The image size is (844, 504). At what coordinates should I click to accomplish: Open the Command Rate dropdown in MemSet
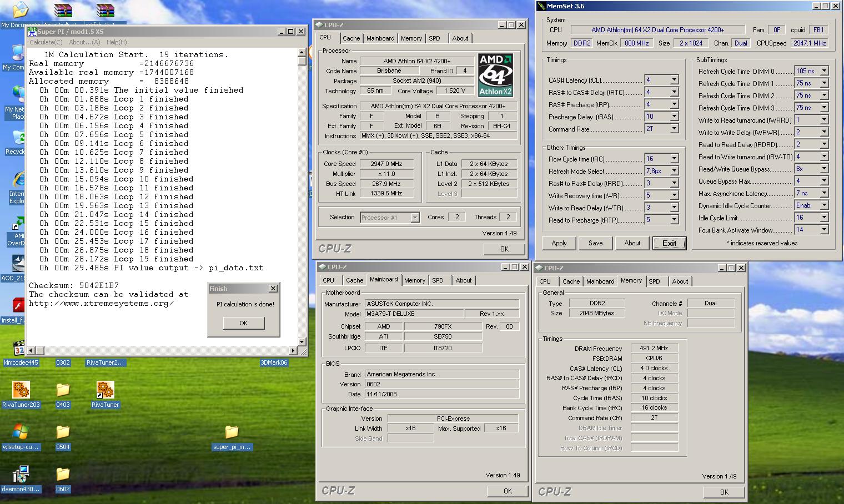click(674, 129)
